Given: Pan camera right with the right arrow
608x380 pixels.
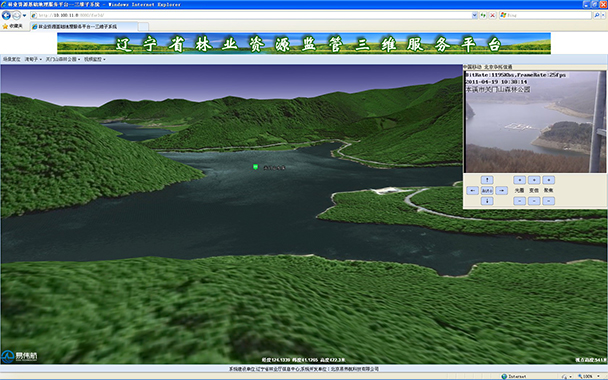Looking at the screenshot, I should point(502,190).
